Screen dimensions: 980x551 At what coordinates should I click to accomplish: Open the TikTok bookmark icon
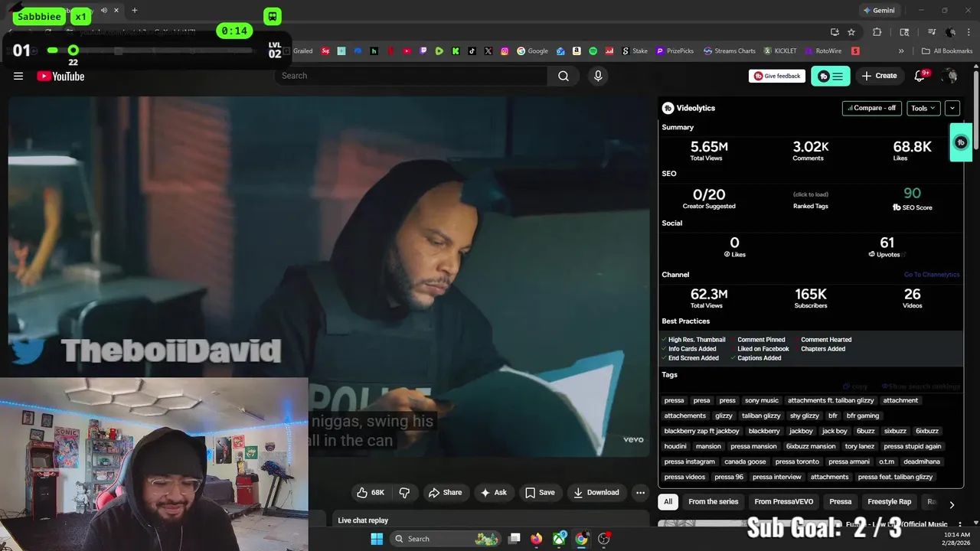(472, 51)
